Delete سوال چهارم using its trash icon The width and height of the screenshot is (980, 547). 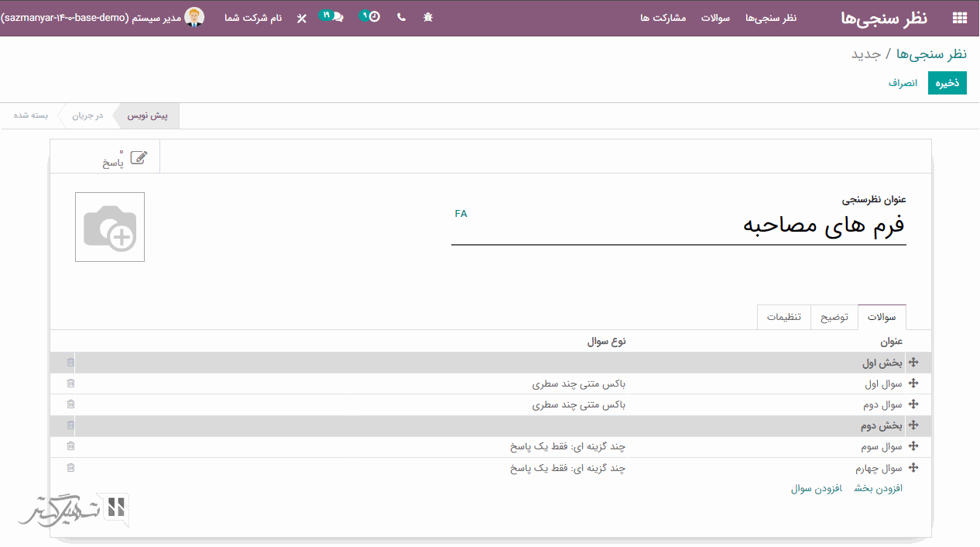(70, 468)
